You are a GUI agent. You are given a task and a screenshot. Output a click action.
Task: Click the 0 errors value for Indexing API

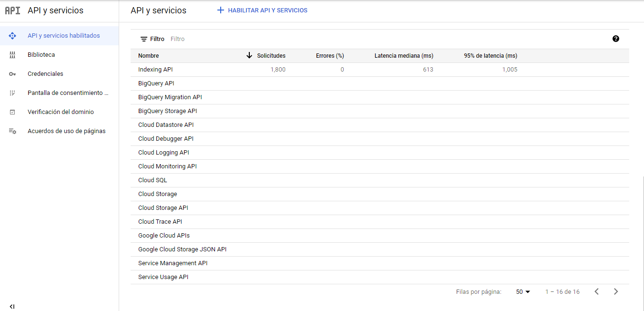point(342,70)
